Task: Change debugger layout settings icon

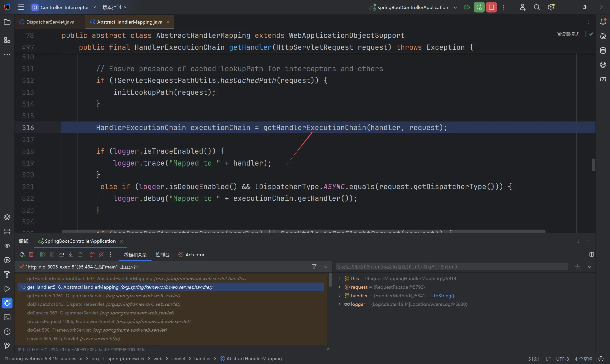Action: point(592,255)
